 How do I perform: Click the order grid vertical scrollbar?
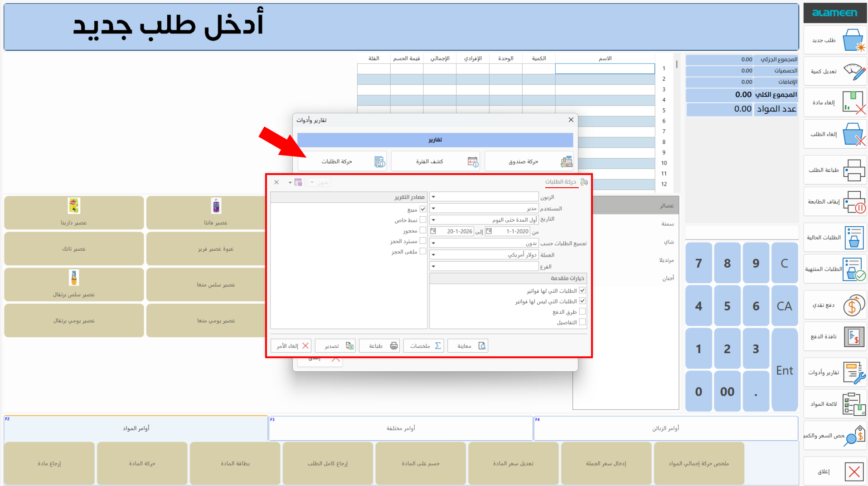(x=677, y=122)
